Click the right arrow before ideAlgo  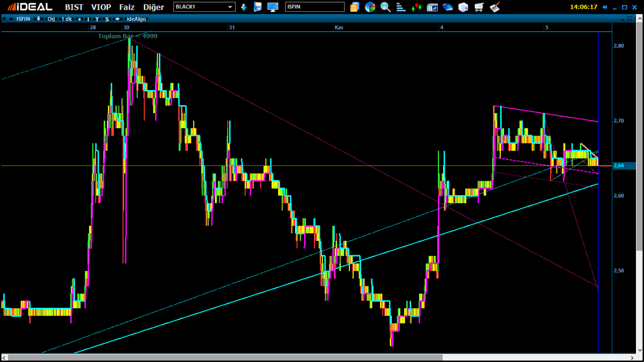118,19
